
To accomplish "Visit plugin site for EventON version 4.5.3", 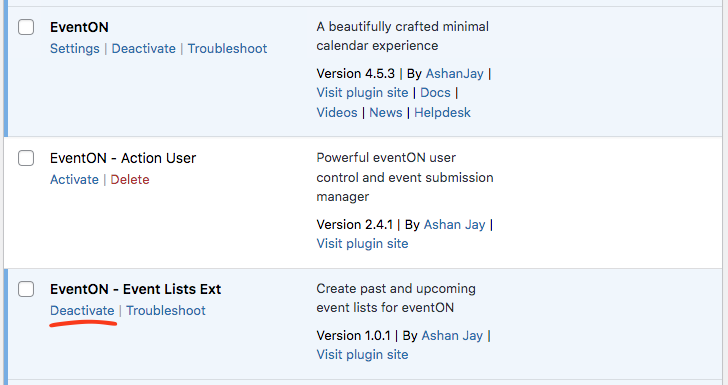I will click(x=362, y=92).
